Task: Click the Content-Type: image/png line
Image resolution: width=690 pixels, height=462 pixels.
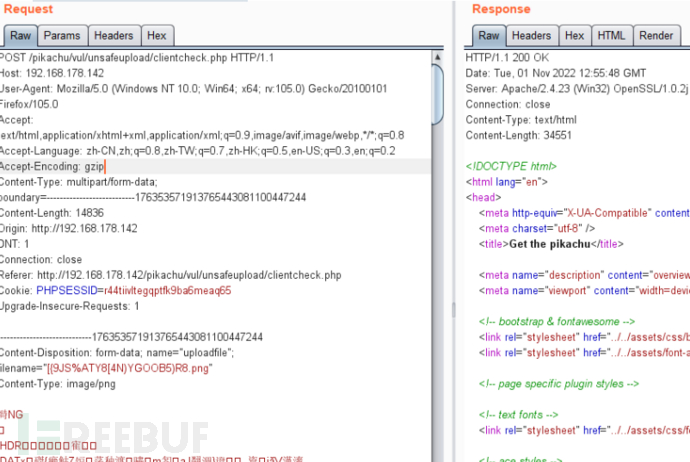Action: [x=57, y=384]
